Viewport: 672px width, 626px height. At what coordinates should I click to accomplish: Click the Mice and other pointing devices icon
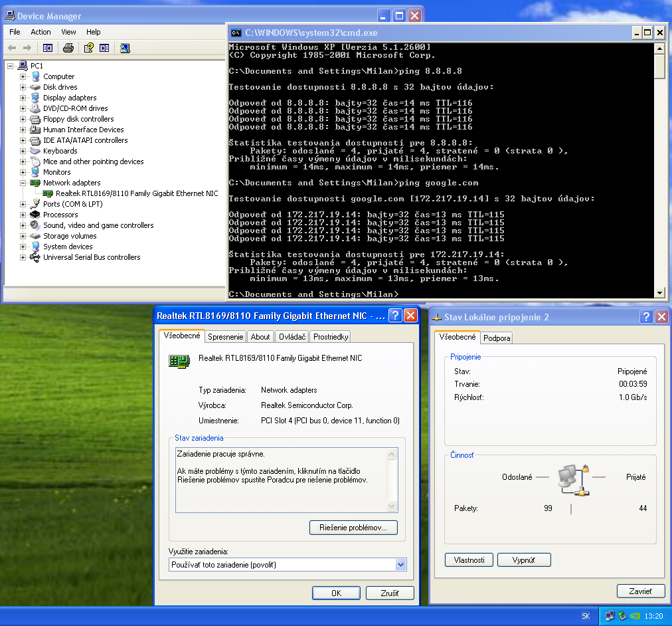pos(35,161)
